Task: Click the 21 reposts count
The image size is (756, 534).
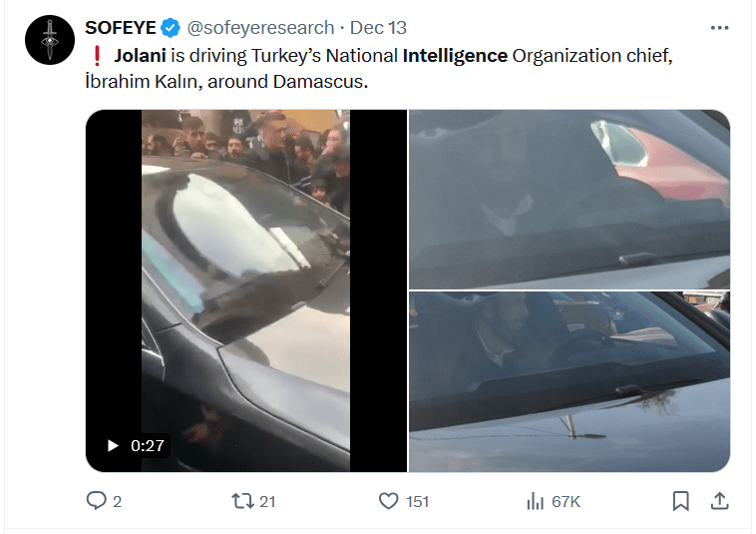Action: 266,501
